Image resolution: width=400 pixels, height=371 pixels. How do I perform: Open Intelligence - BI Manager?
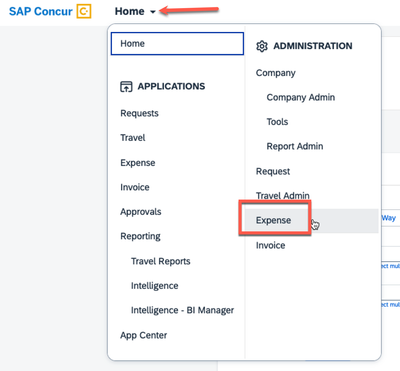pyautogui.click(x=182, y=310)
